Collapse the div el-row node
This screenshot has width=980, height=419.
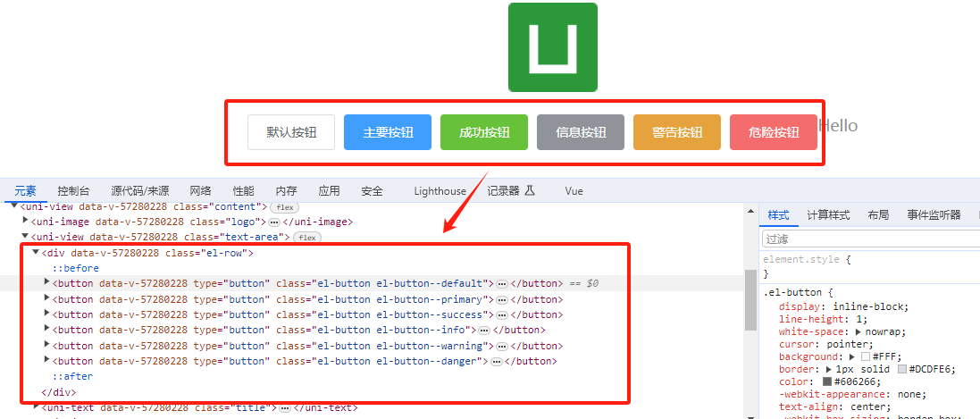pos(37,252)
